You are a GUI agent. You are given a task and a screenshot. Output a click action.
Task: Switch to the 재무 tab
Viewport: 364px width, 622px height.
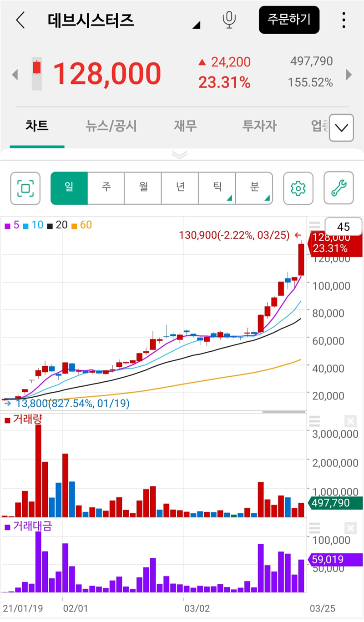tap(186, 126)
